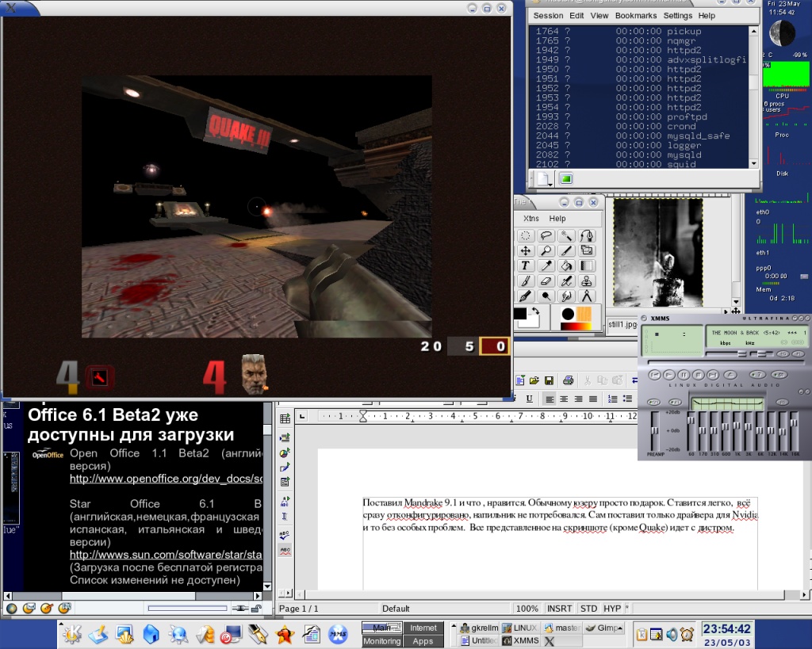
Task: Toggle right text alignment in Writer
Action: click(x=578, y=399)
